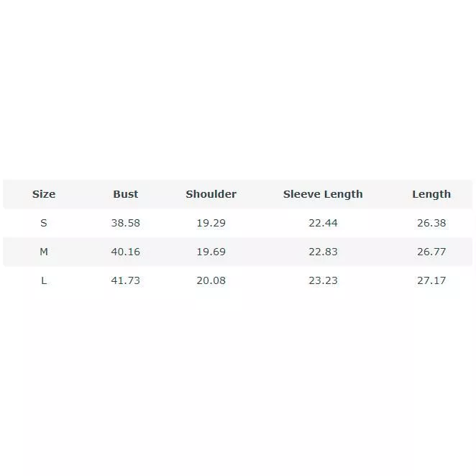Image resolution: width=476 pixels, height=476 pixels.
Task: Click the Sleeve Length column header
Action: [323, 194]
